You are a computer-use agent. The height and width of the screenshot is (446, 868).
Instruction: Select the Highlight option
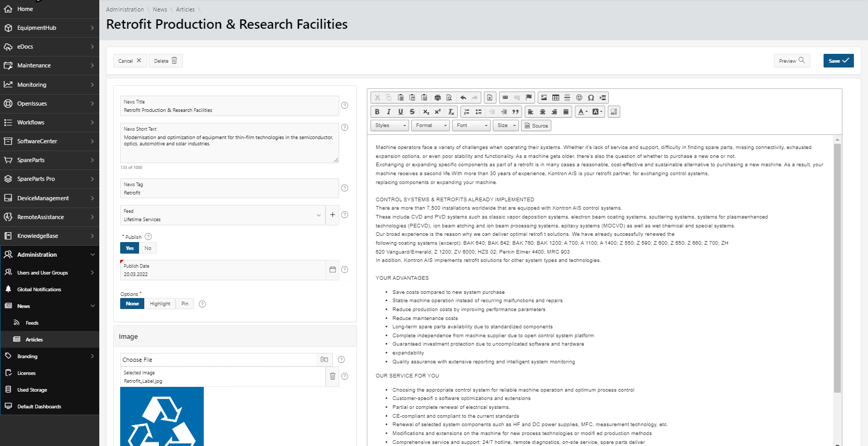[160, 304]
